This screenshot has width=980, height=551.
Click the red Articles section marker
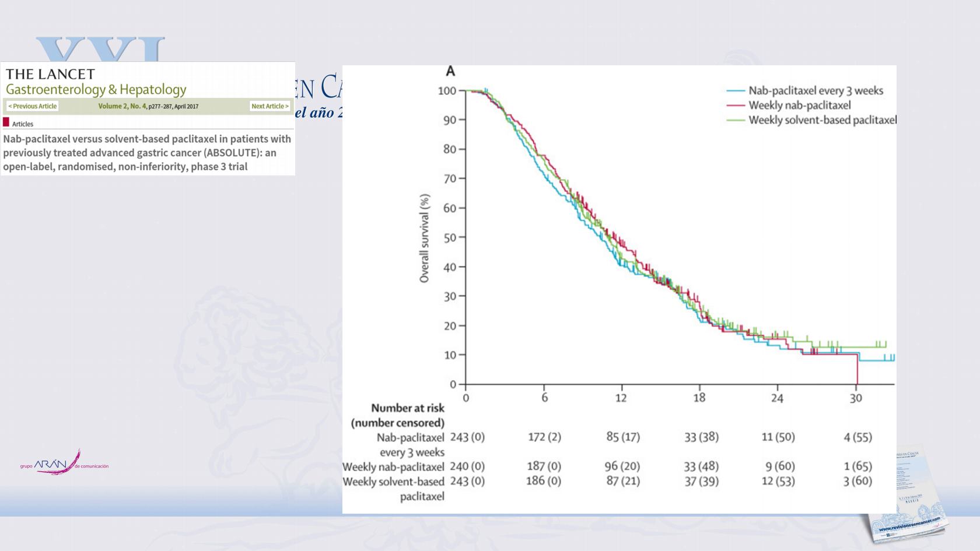pos(6,122)
